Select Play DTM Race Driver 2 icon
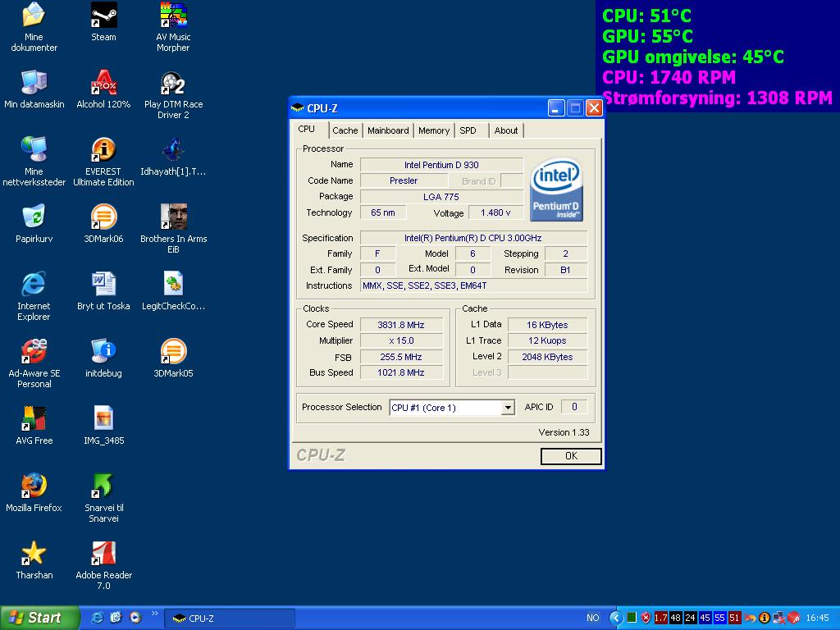This screenshot has height=630, width=840. tap(173, 83)
